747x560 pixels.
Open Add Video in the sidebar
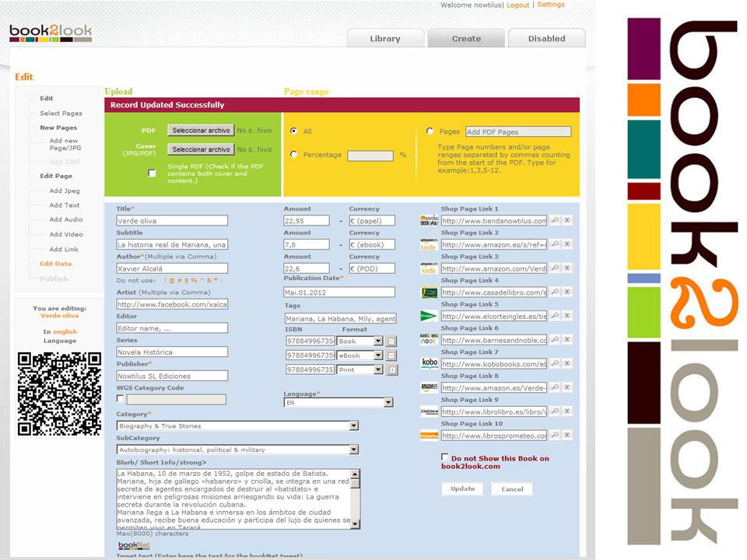click(x=65, y=234)
